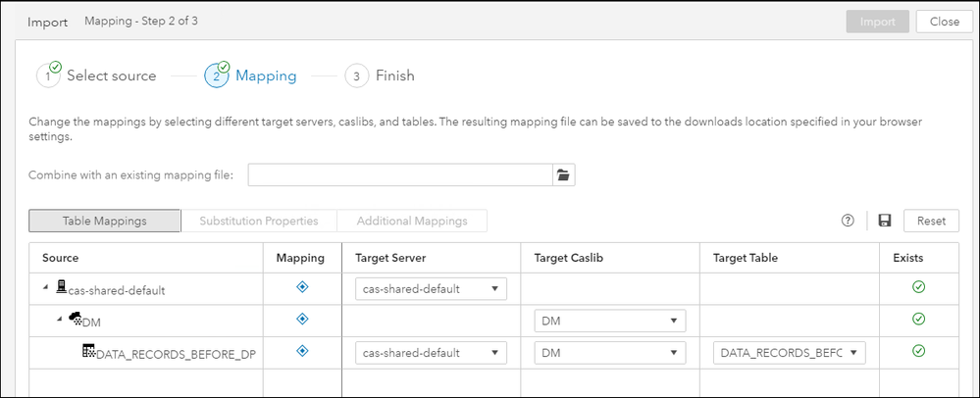Switch to Additional Mappings tab
This screenshot has width=980, height=398.
point(412,221)
